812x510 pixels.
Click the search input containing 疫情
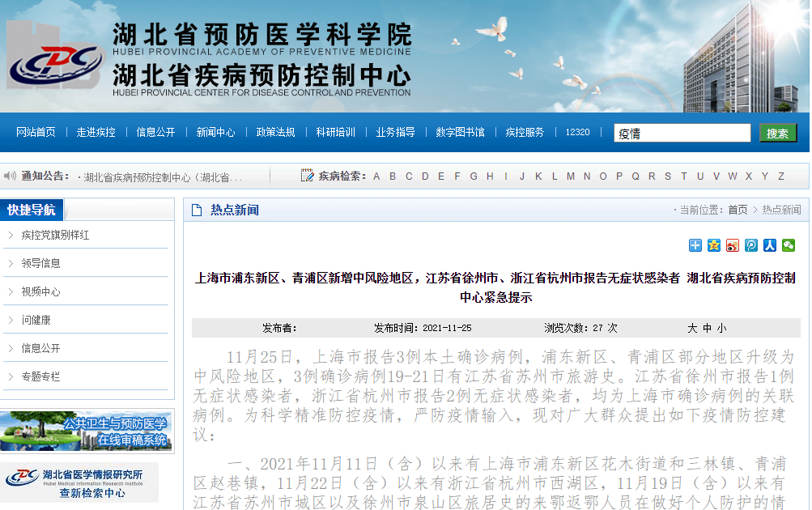pos(682,133)
